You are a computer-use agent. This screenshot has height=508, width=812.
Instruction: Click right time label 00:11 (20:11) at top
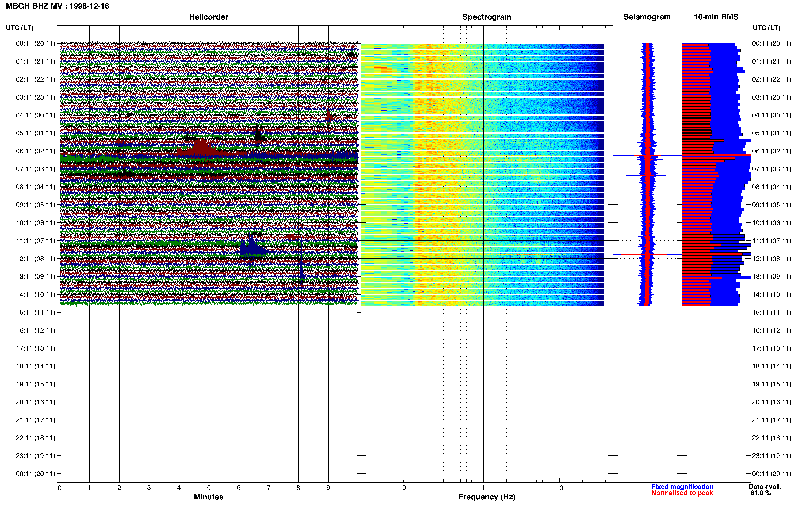click(772, 43)
